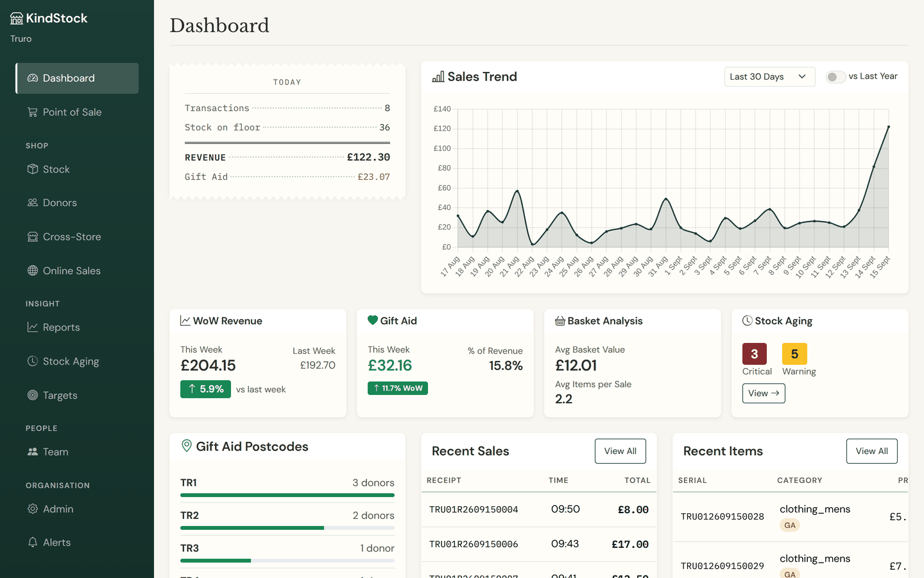This screenshot has width=924, height=578.
Task: Open Cross-Store in the sidebar
Action: (x=77, y=236)
